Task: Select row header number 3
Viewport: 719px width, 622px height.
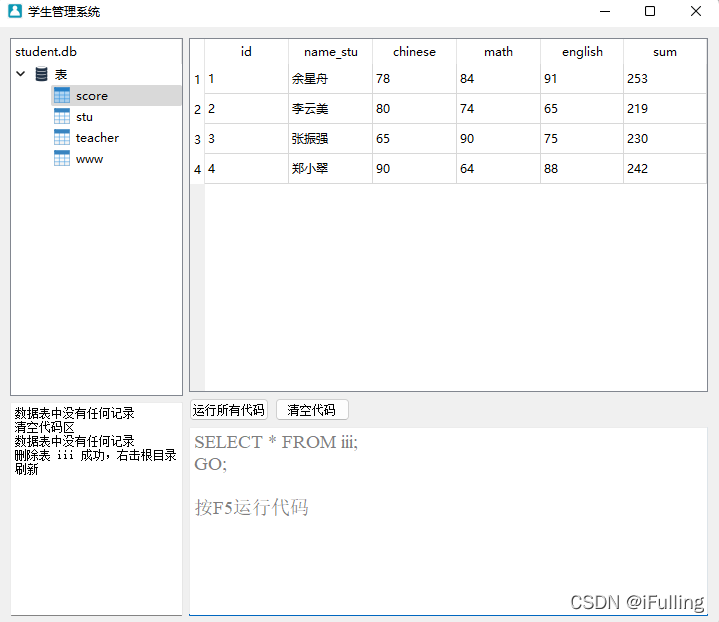Action: coord(197,139)
